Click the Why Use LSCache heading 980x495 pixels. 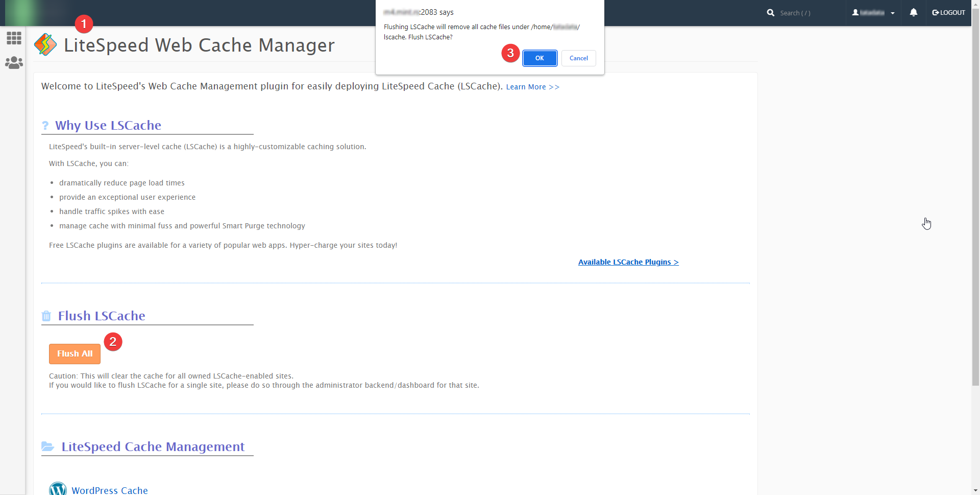pos(108,125)
